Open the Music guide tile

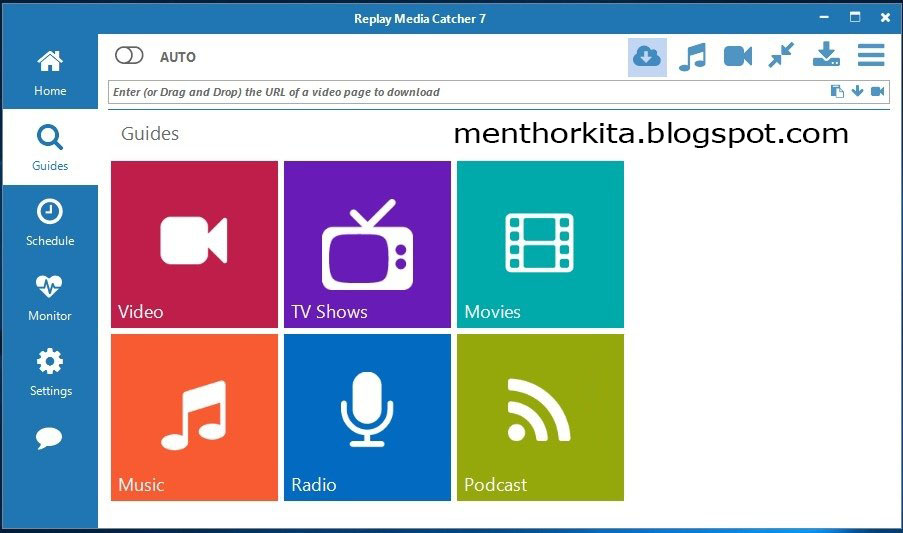tap(194, 418)
